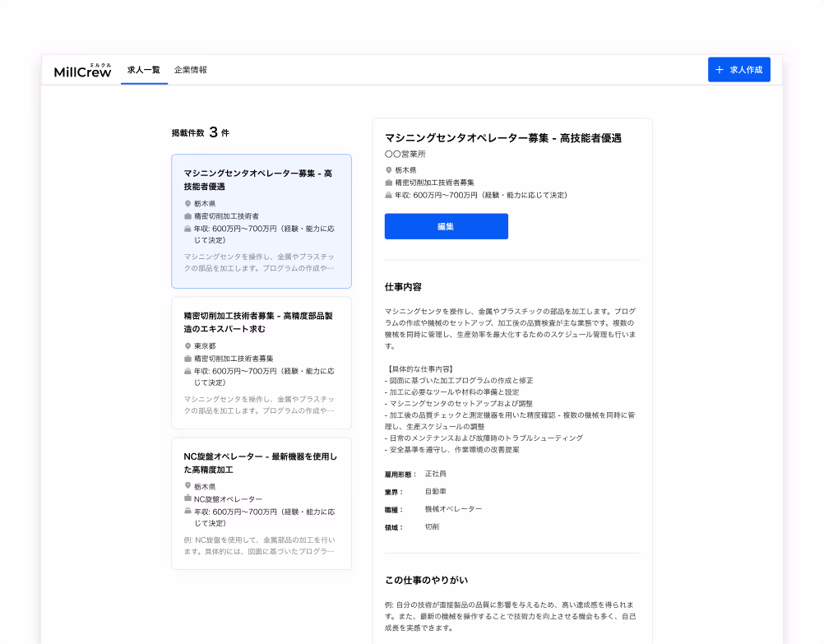The width and height of the screenshot is (824, 644).
Task: Click the 自動車 industry value
Action: click(436, 492)
